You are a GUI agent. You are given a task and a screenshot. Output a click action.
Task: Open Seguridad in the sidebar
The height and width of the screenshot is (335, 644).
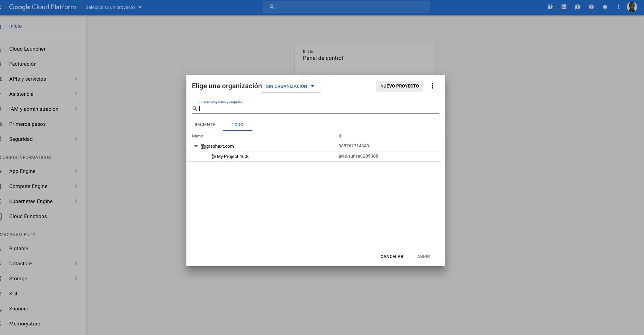[21, 139]
